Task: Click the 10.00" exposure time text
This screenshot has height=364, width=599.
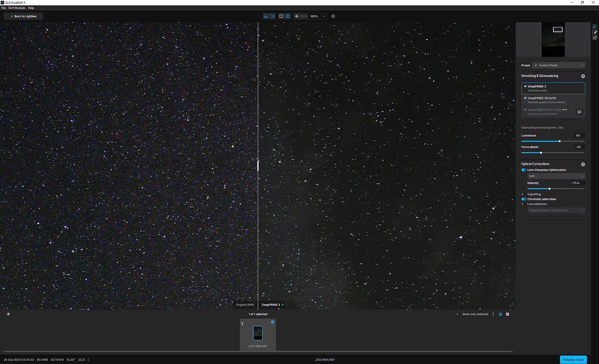Action: coord(71,360)
